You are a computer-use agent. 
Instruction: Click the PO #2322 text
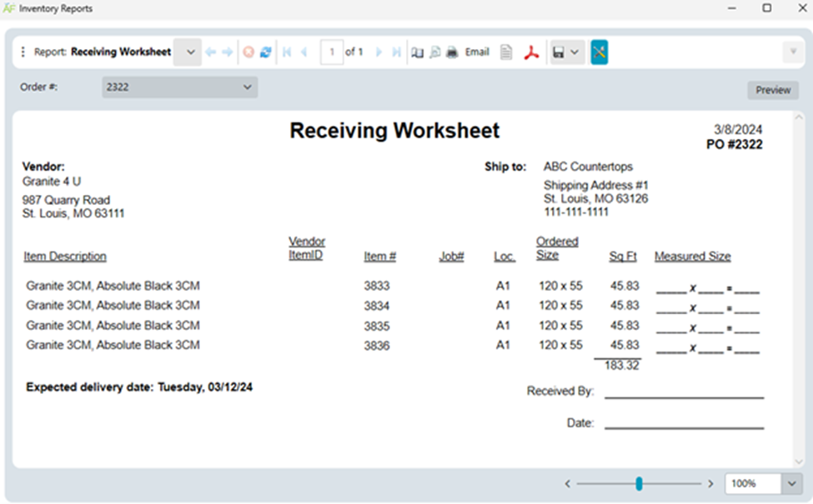point(734,144)
